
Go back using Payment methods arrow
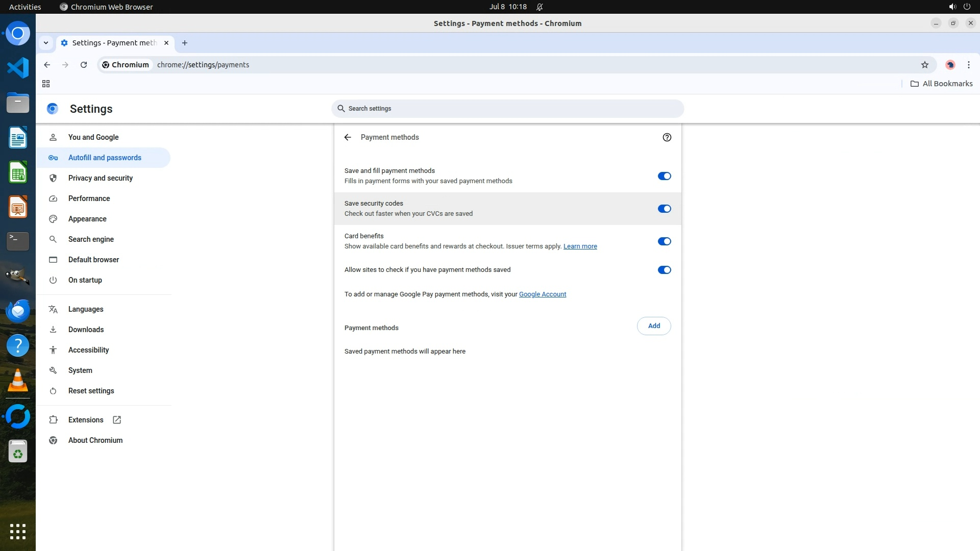[348, 137]
